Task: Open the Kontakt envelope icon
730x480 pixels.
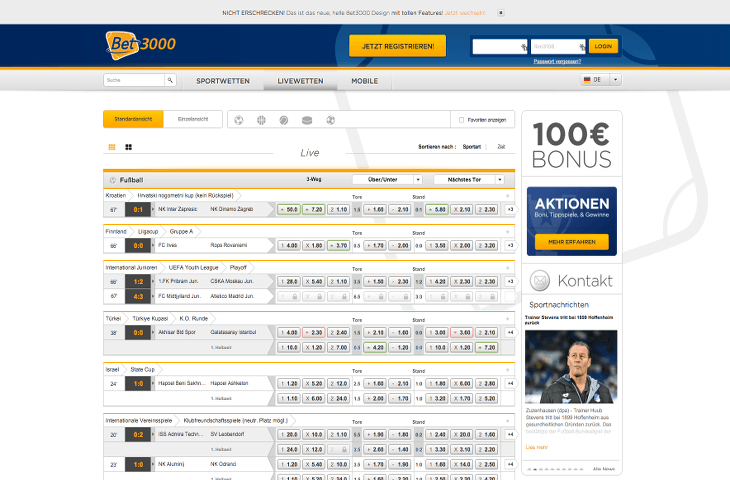Action: pyautogui.click(x=540, y=280)
